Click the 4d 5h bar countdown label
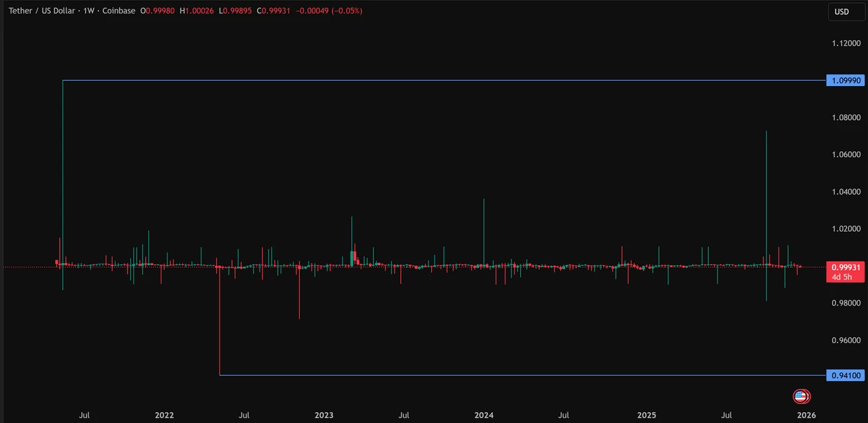868x423 pixels. (x=842, y=277)
